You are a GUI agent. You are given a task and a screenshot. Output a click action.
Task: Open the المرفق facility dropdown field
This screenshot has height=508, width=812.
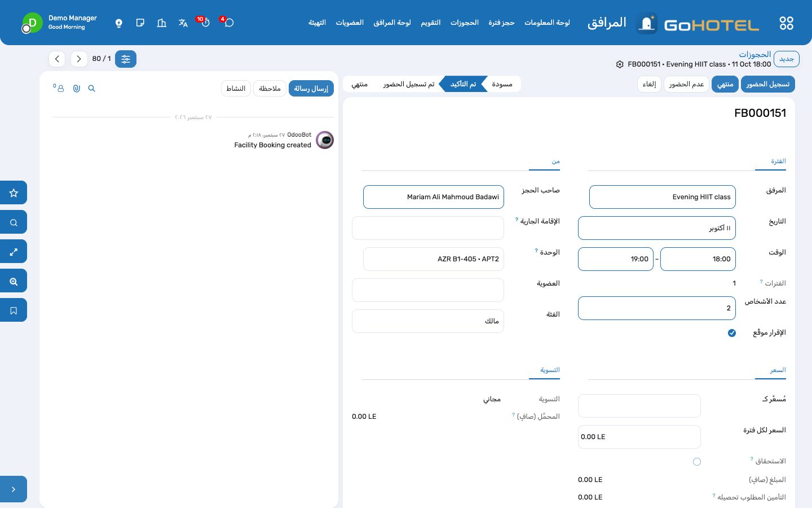pyautogui.click(x=663, y=197)
